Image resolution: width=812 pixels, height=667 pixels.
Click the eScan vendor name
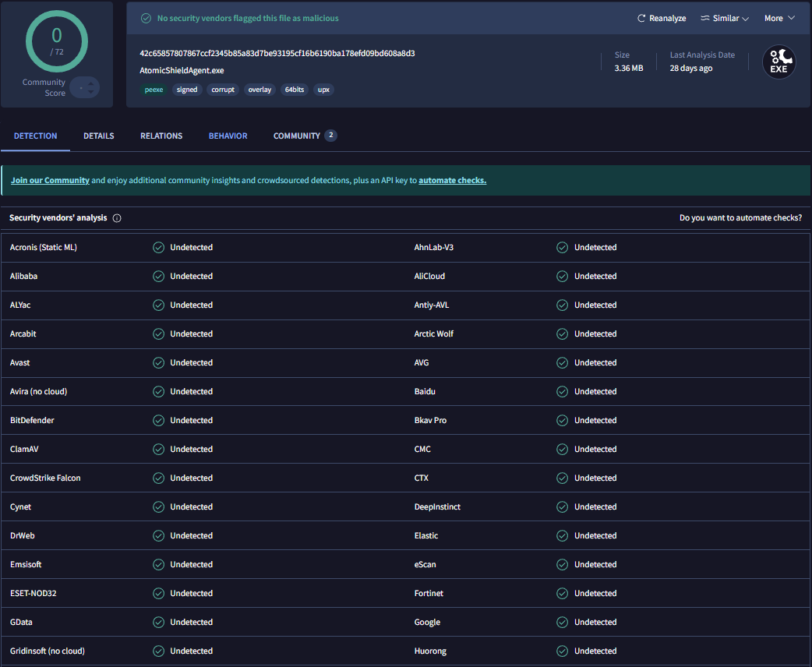coord(425,564)
